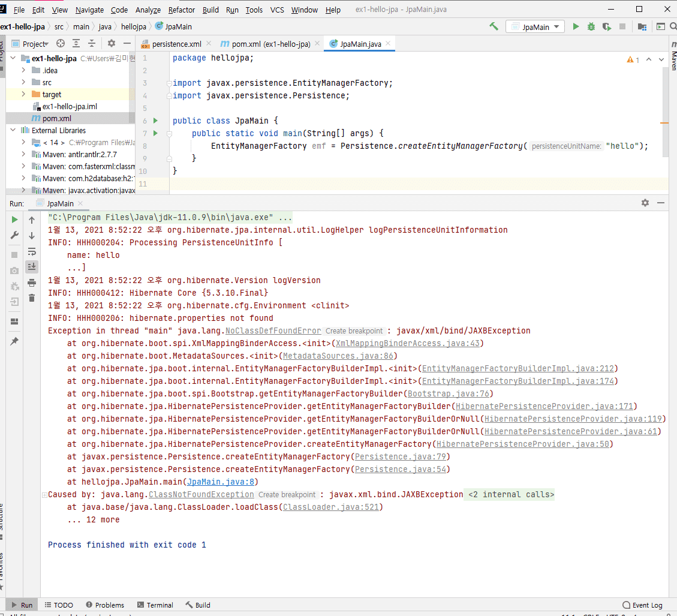Open the Analyze menu
The height and width of the screenshot is (616, 677).
pyautogui.click(x=148, y=10)
